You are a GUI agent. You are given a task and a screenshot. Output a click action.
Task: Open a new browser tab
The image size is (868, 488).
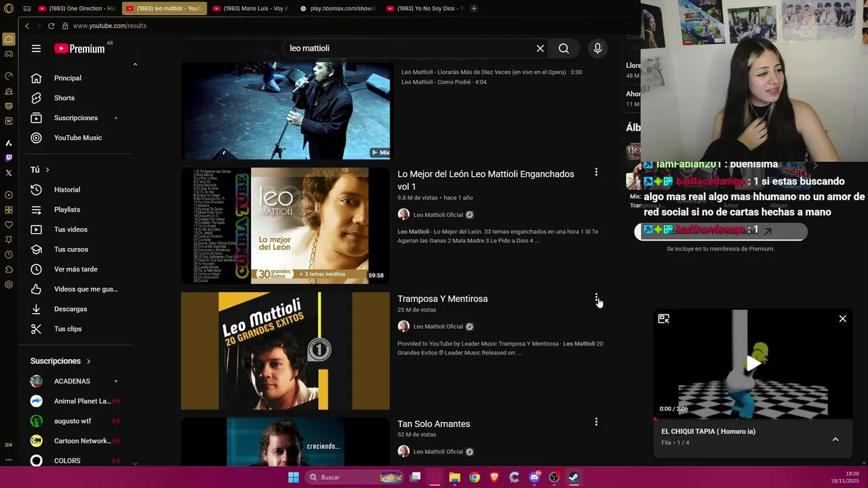point(473,8)
